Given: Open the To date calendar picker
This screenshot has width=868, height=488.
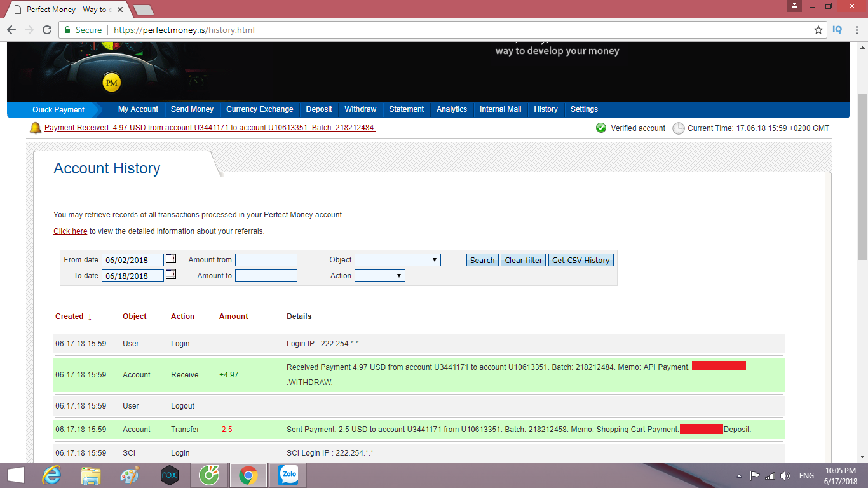Looking at the screenshot, I should [171, 274].
